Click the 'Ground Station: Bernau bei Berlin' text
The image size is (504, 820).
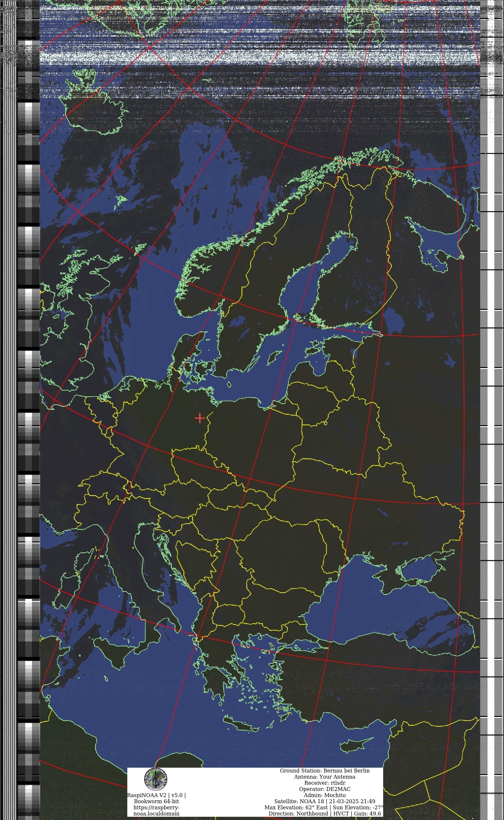(x=325, y=771)
